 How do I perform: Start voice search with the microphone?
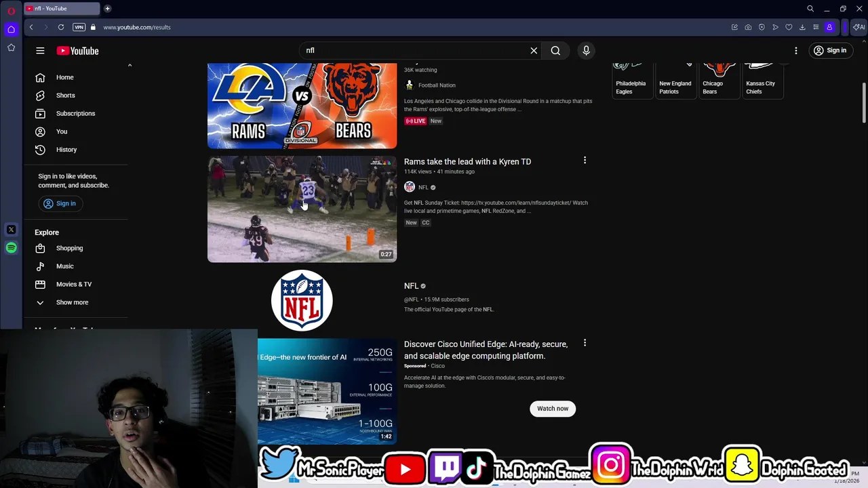[x=587, y=50]
